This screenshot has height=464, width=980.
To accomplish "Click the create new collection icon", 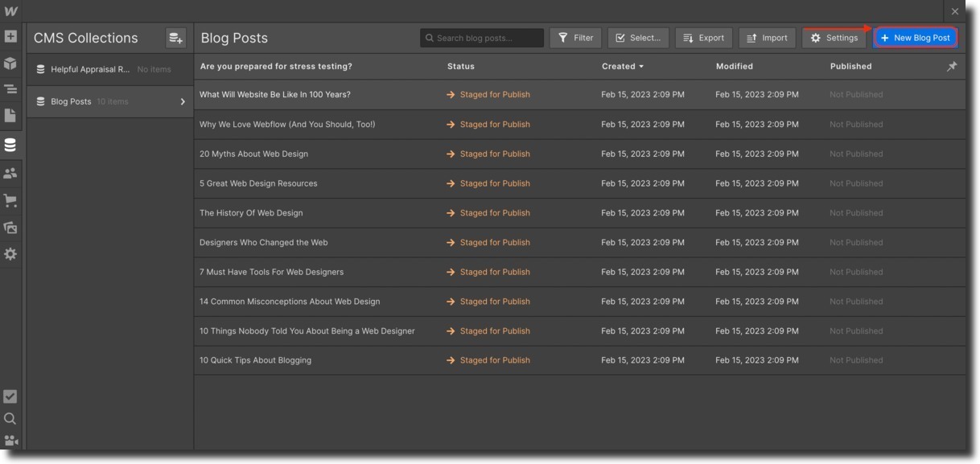I will 175,38.
